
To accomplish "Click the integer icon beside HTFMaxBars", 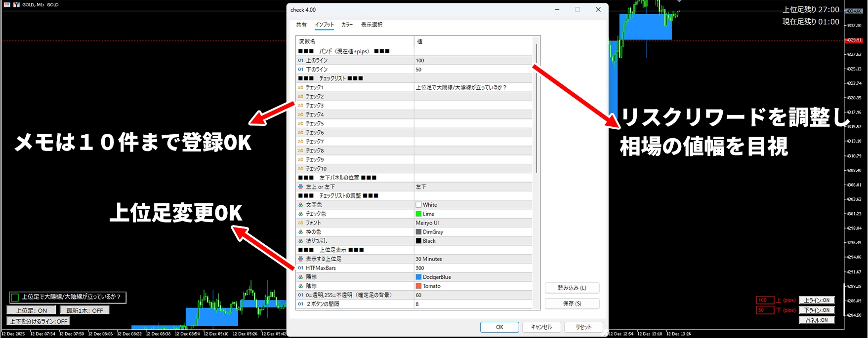I will tap(300, 268).
